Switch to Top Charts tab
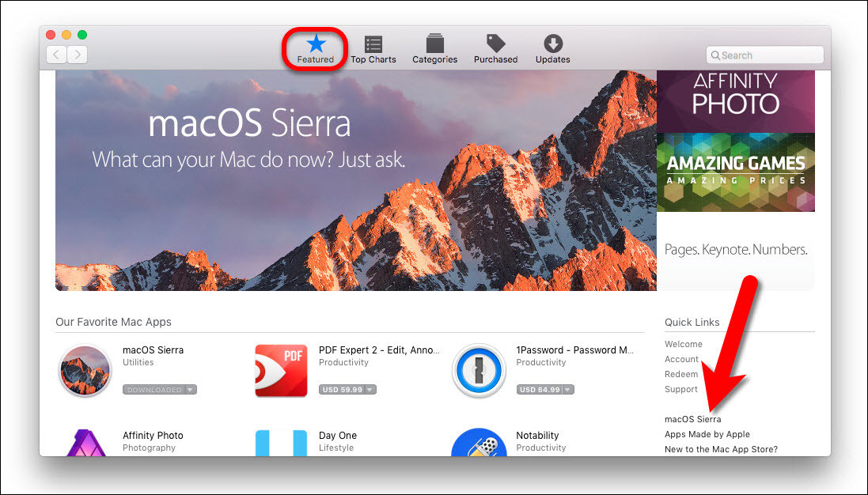This screenshot has width=868, height=495. click(x=373, y=49)
